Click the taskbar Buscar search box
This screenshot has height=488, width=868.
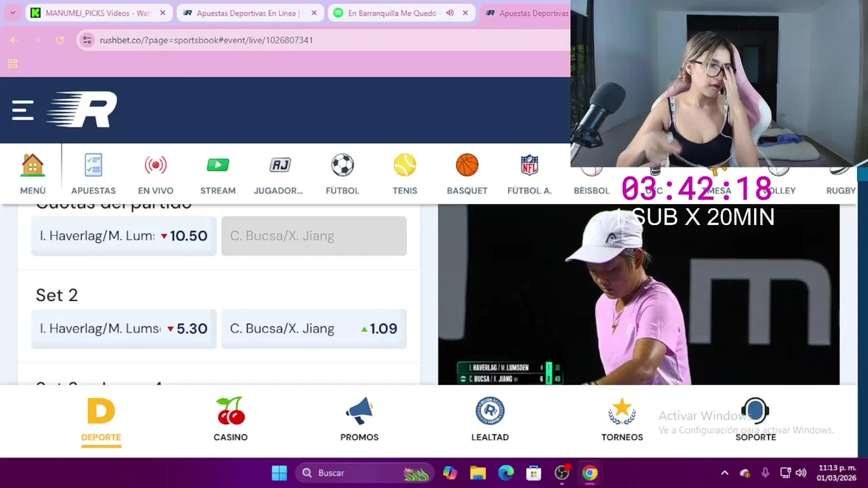[365, 473]
